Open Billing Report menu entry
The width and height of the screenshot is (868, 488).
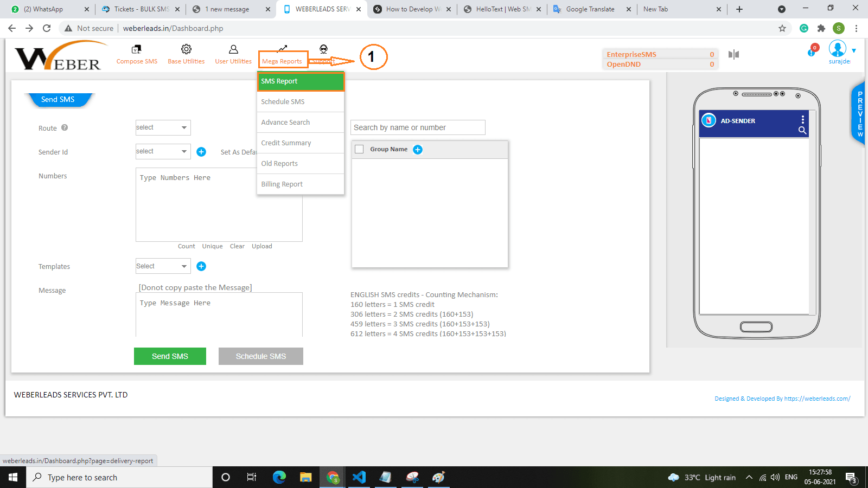click(301, 184)
